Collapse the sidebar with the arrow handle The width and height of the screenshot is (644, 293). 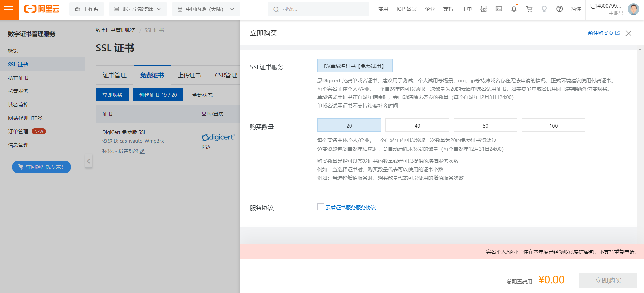89,161
